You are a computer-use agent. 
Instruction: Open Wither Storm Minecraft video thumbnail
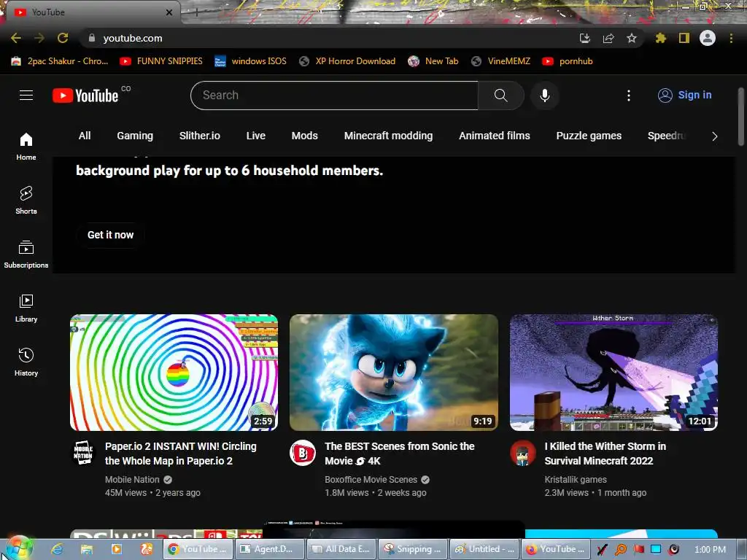pyautogui.click(x=614, y=373)
